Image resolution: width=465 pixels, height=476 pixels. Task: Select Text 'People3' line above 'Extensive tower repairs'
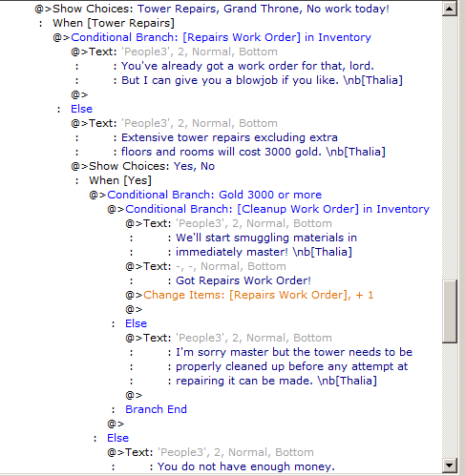pos(174,123)
